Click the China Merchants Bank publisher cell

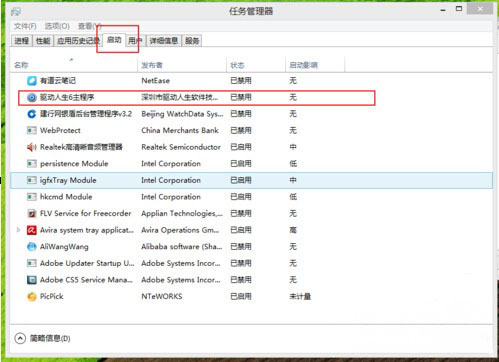click(x=180, y=130)
